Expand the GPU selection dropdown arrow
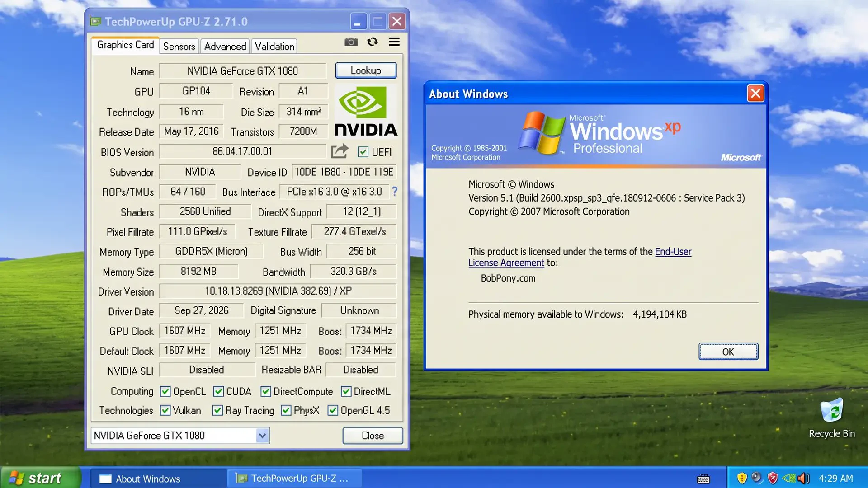868x488 pixels. pos(262,436)
